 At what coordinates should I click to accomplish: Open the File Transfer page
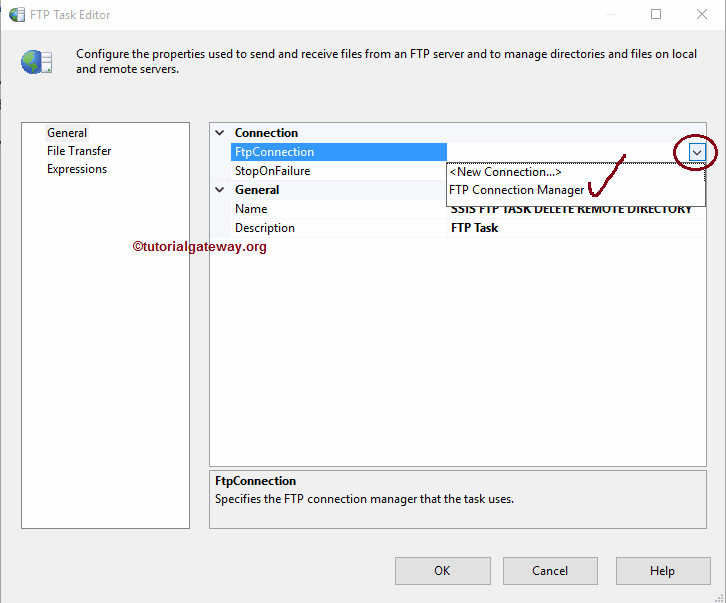[79, 151]
